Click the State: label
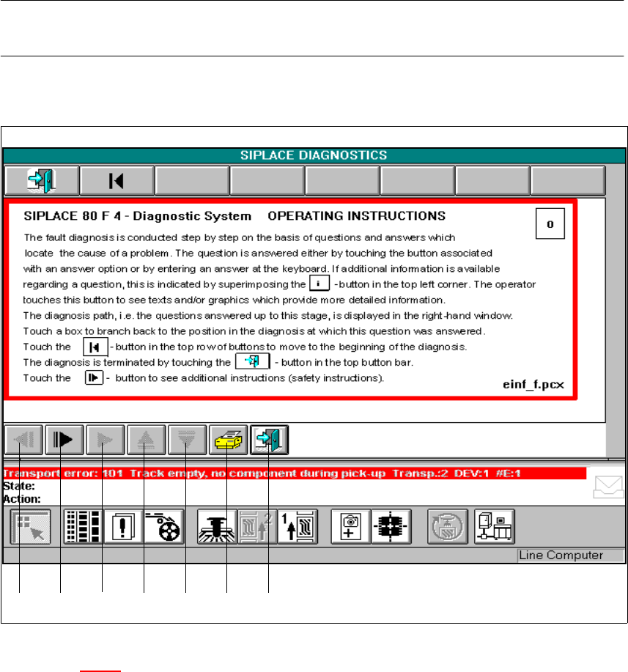The width and height of the screenshot is (628, 672). pyautogui.click(x=19, y=487)
